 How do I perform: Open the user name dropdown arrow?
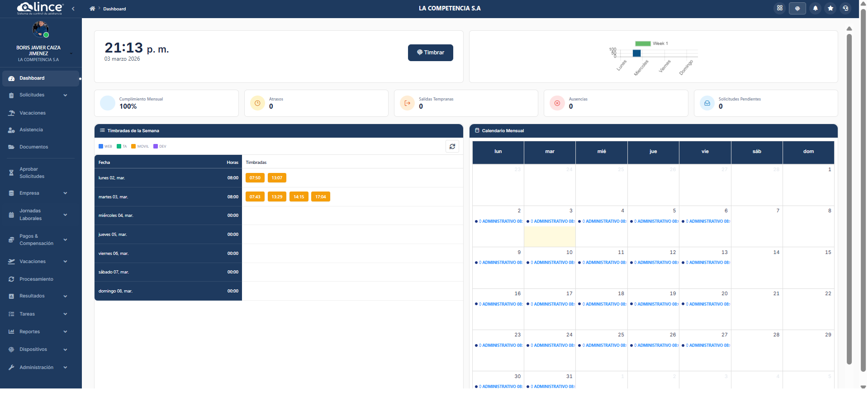click(x=71, y=53)
